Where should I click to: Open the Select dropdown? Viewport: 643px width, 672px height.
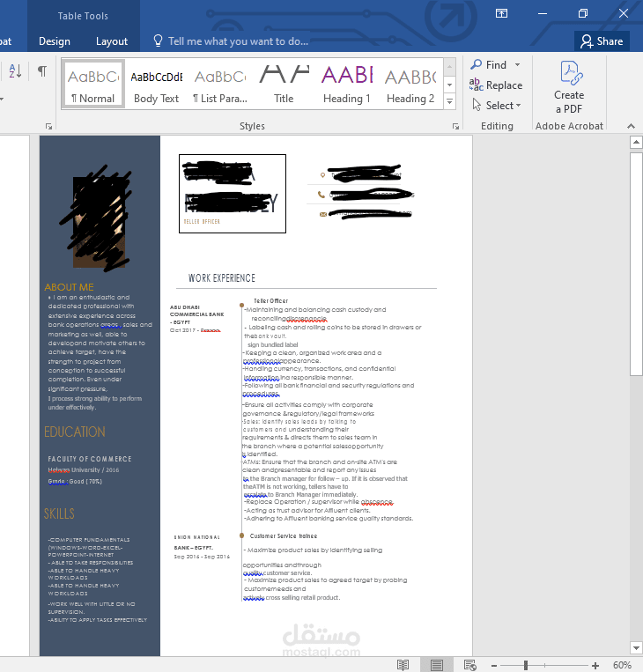497,105
